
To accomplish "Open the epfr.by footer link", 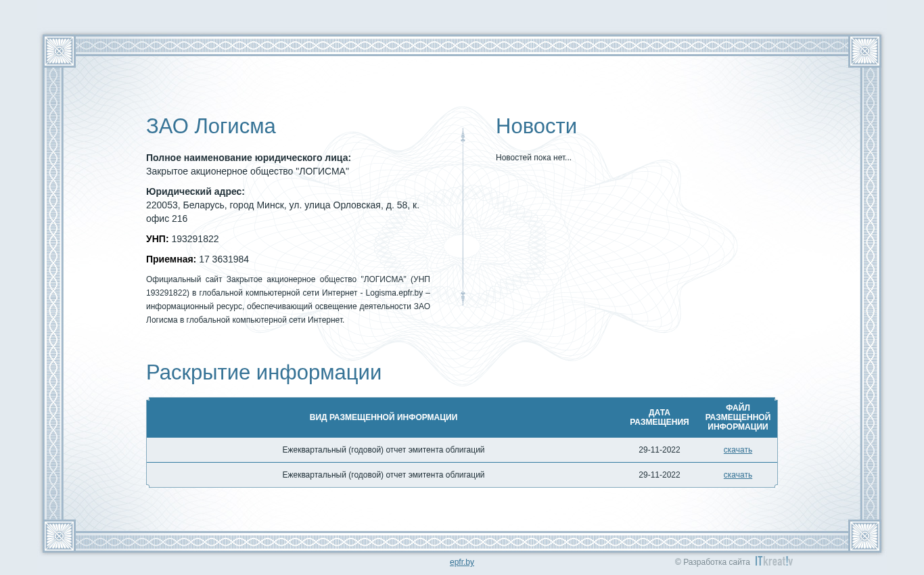I will point(462,562).
